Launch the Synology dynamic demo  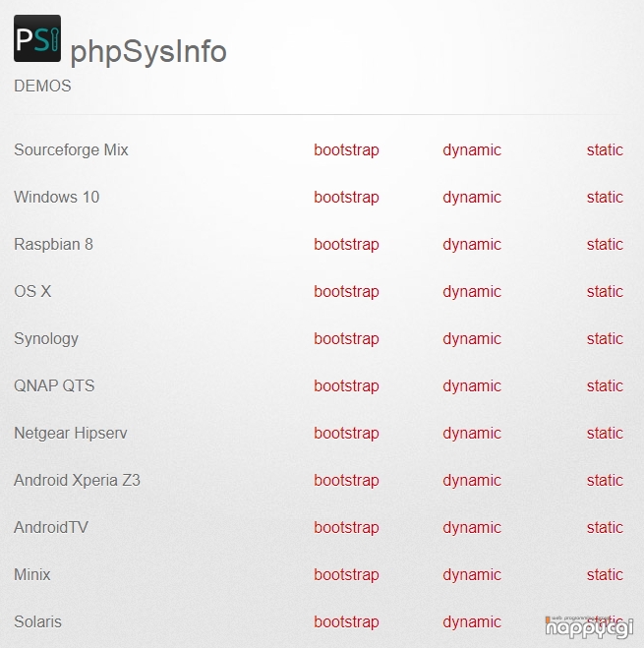pos(472,339)
